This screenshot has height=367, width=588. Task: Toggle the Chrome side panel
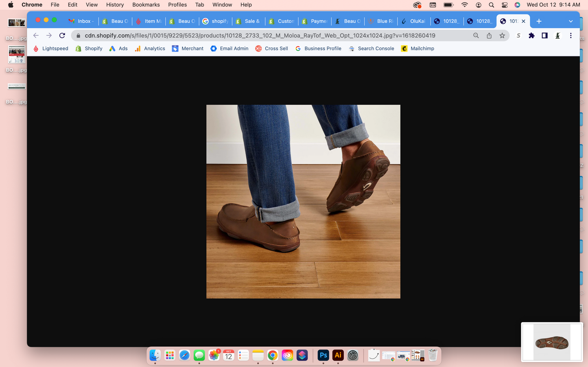click(544, 36)
